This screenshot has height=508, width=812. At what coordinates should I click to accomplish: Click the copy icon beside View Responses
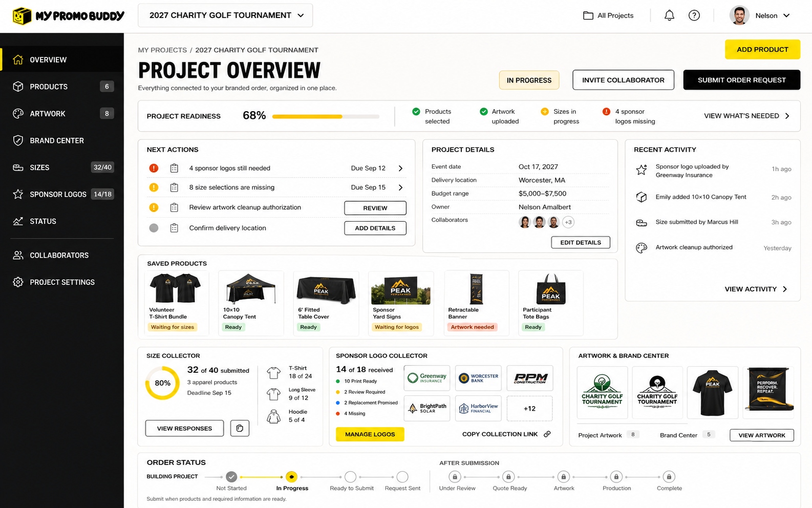point(240,428)
